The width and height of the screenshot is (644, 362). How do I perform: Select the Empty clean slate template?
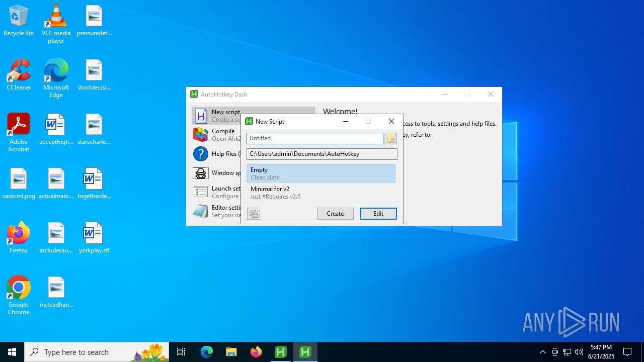click(321, 173)
